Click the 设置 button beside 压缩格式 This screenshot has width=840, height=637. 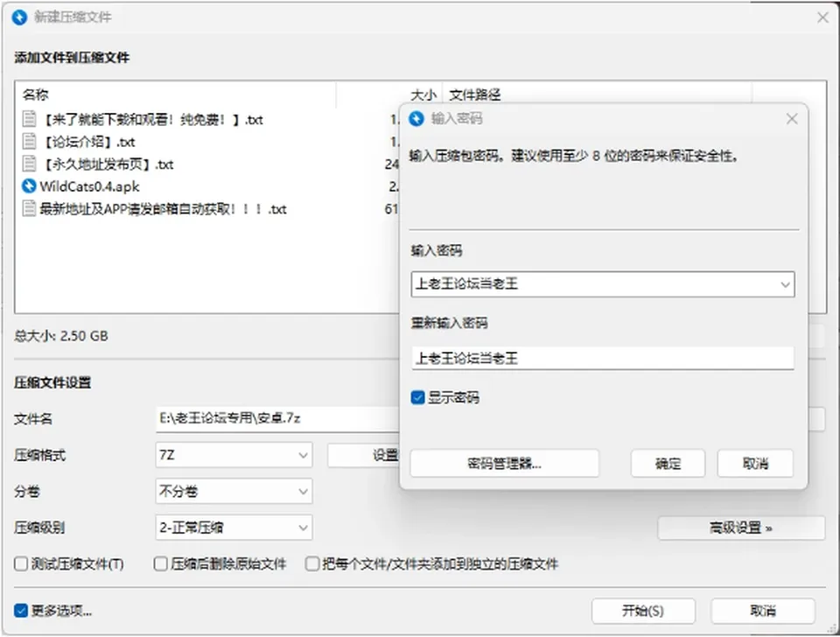click(364, 455)
